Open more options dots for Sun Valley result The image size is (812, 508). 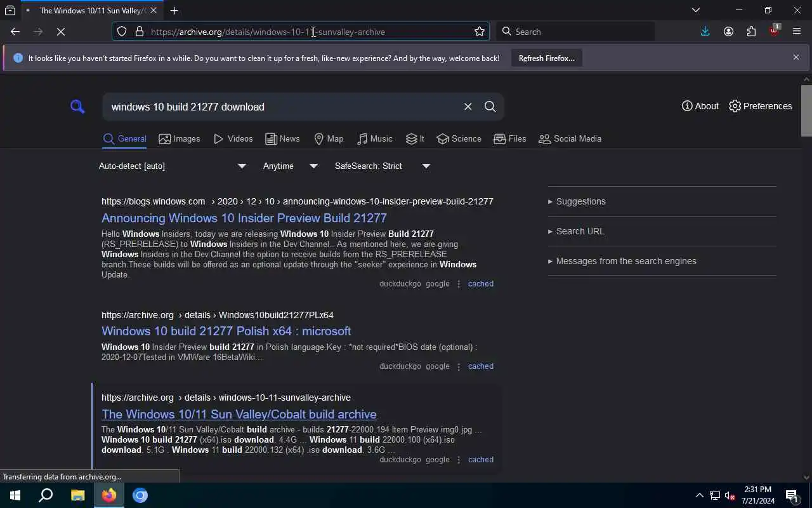pos(459,460)
